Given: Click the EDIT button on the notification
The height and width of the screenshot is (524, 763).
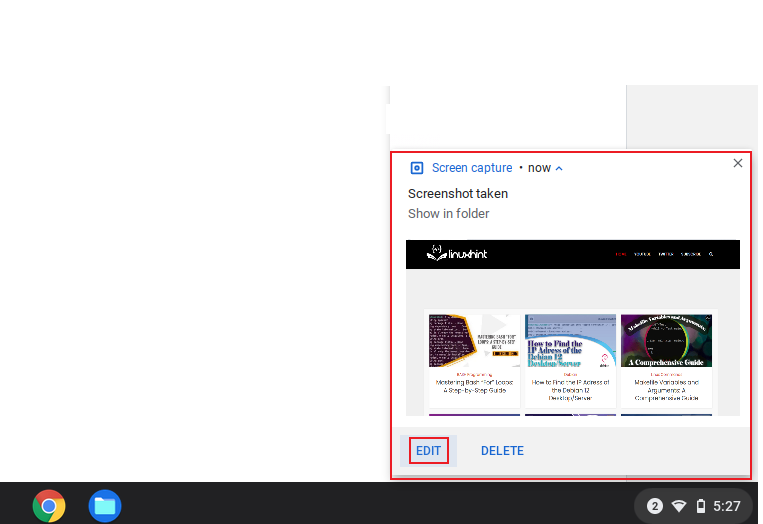Looking at the screenshot, I should point(428,451).
